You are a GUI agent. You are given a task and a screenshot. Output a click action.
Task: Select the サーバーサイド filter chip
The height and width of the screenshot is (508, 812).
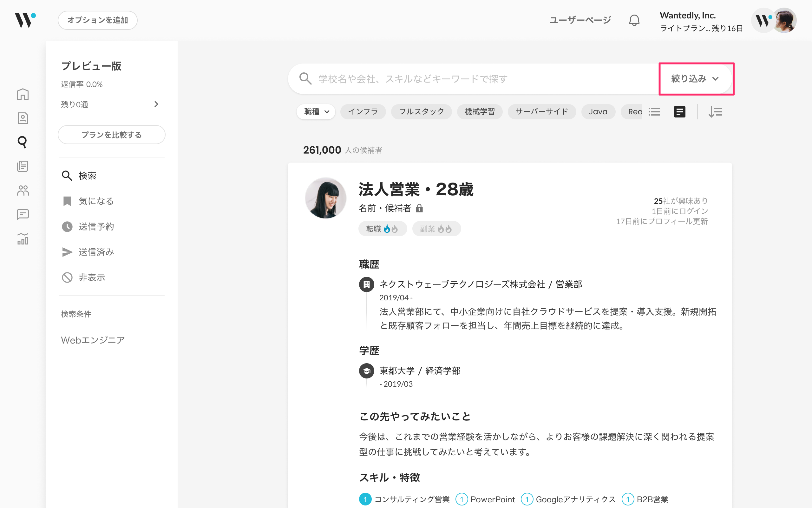pyautogui.click(x=542, y=112)
